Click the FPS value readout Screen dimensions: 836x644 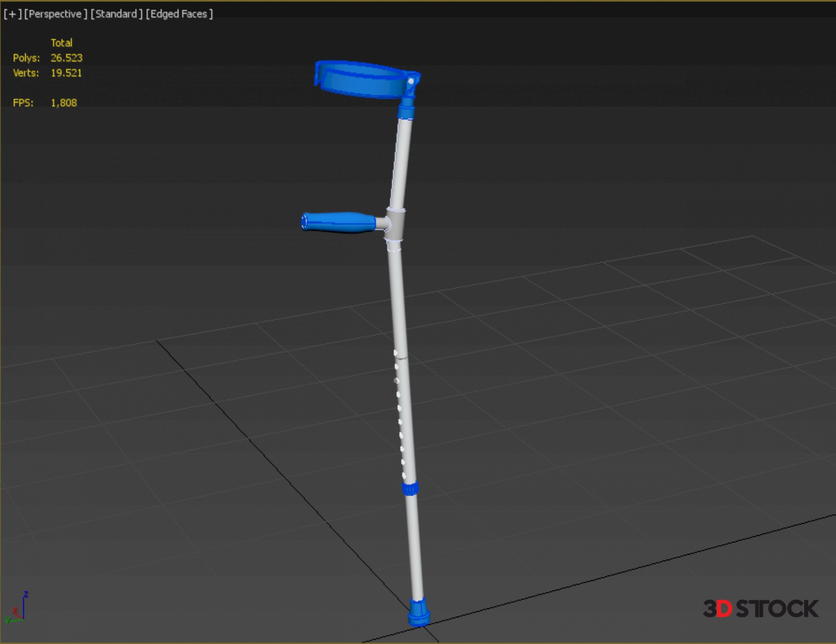click(x=64, y=103)
